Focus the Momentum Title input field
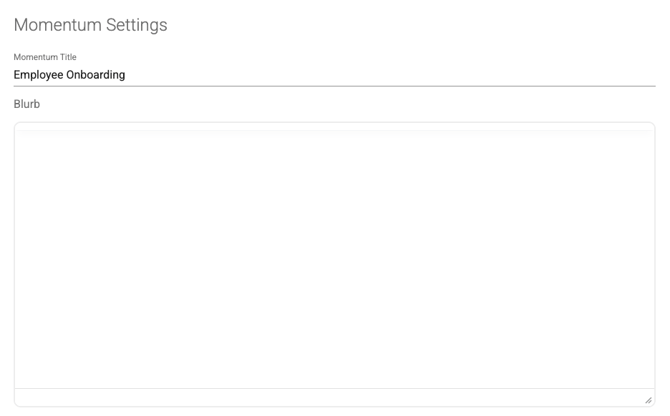This screenshot has width=670, height=416. [x=335, y=75]
